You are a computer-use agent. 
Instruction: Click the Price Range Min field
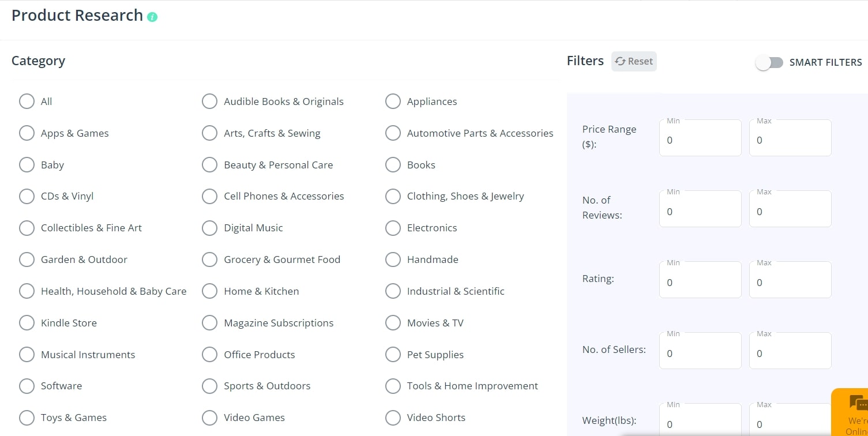tap(700, 138)
